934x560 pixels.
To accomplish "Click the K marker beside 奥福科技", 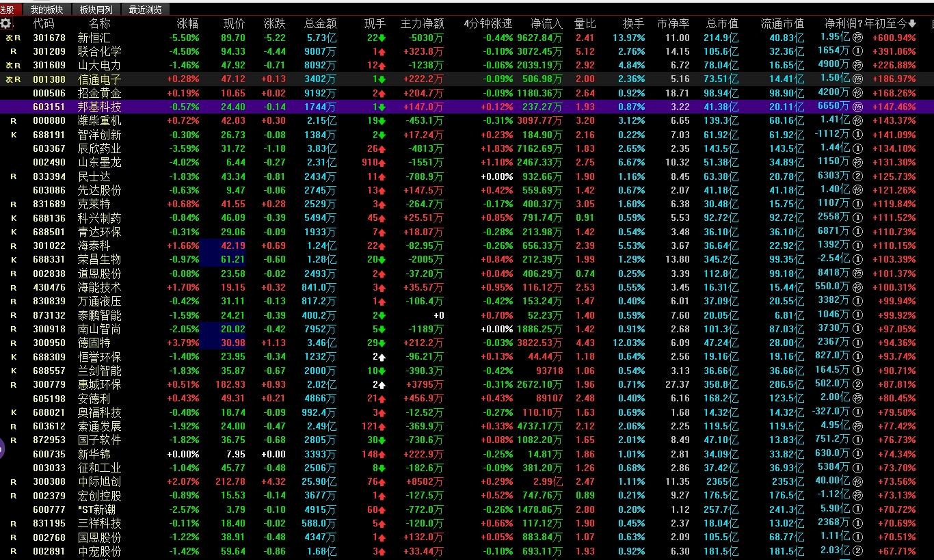I will click(14, 412).
